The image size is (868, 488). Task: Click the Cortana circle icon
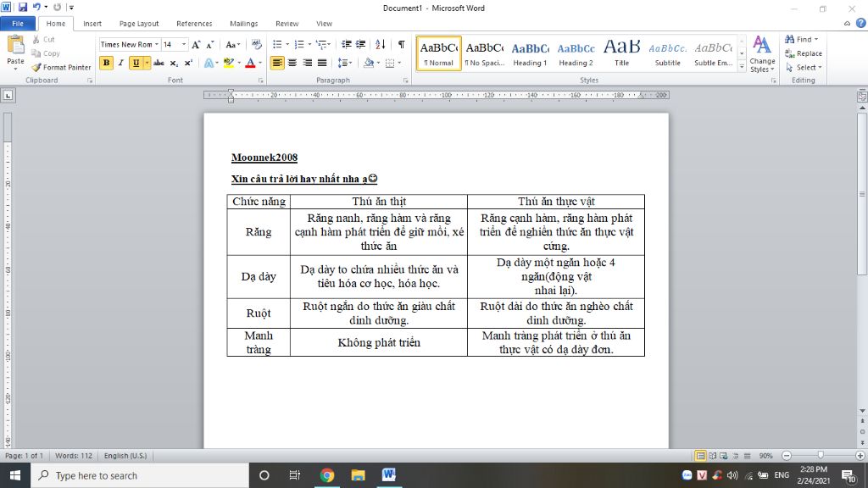point(264,475)
